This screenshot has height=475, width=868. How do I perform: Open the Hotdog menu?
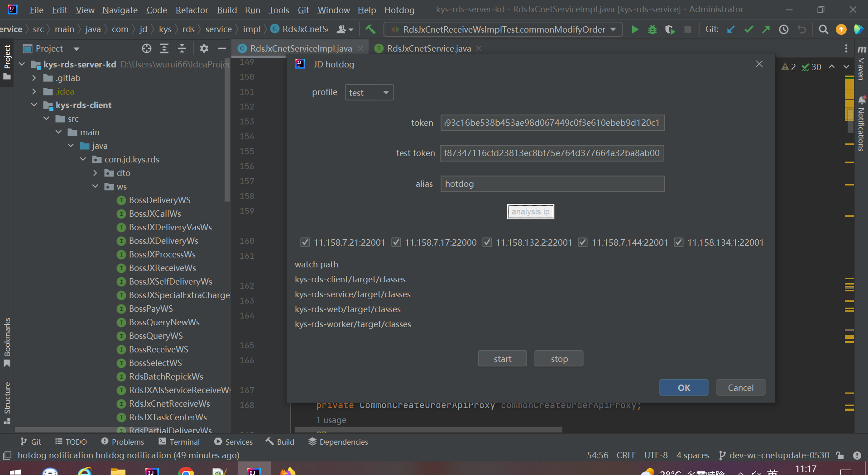pos(399,10)
